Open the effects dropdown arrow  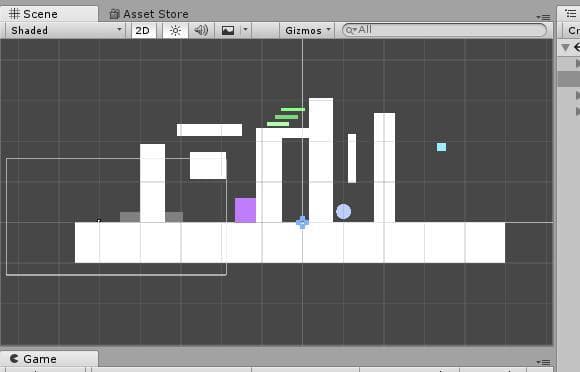(x=245, y=30)
